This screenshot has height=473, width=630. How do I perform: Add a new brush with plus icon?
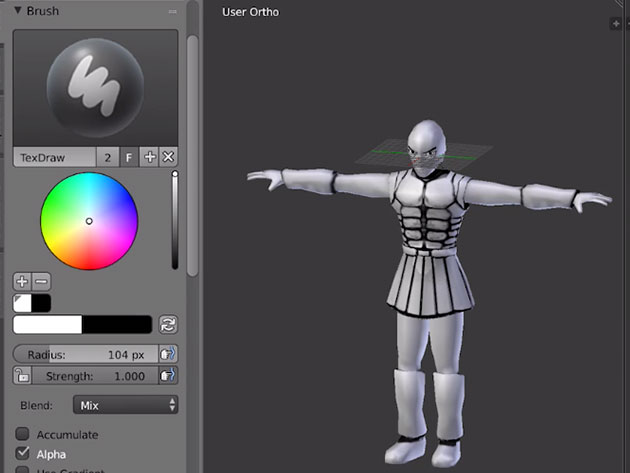coord(149,157)
